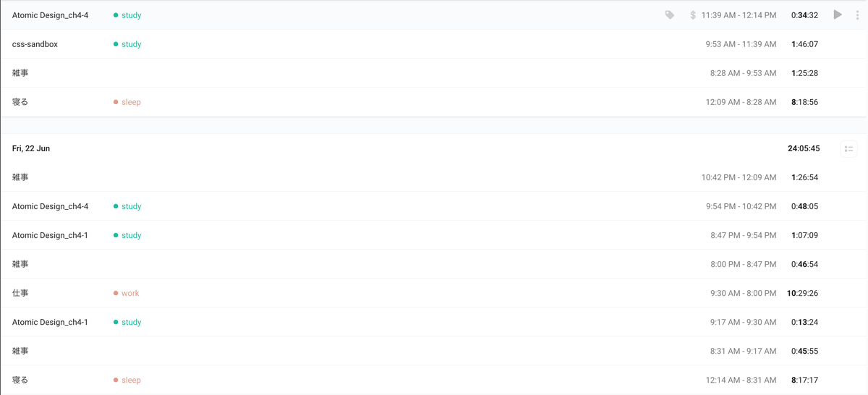Image resolution: width=868 pixels, height=395 pixels.
Task: Edit the 仕事 entry description
Action: tap(20, 293)
